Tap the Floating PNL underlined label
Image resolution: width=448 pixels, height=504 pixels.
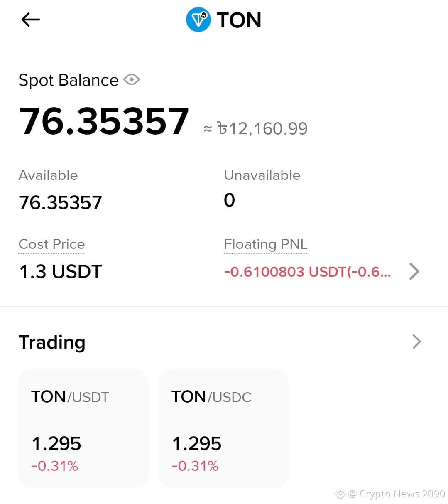[x=266, y=244]
